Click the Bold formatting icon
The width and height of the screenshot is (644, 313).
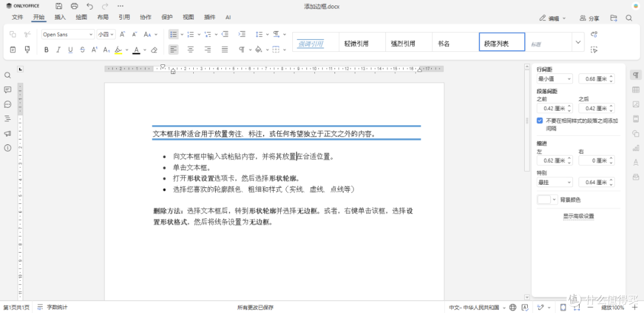tap(47, 49)
